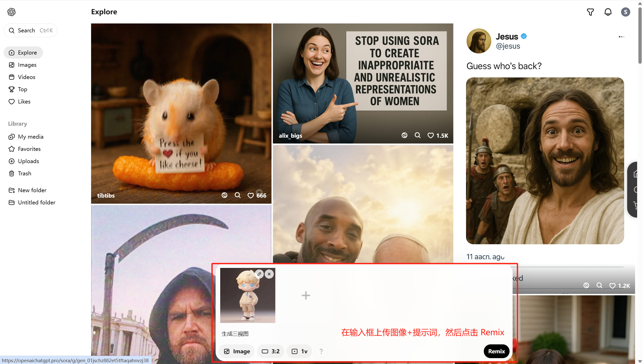Create a New folder
643x364 pixels.
coord(28,190)
